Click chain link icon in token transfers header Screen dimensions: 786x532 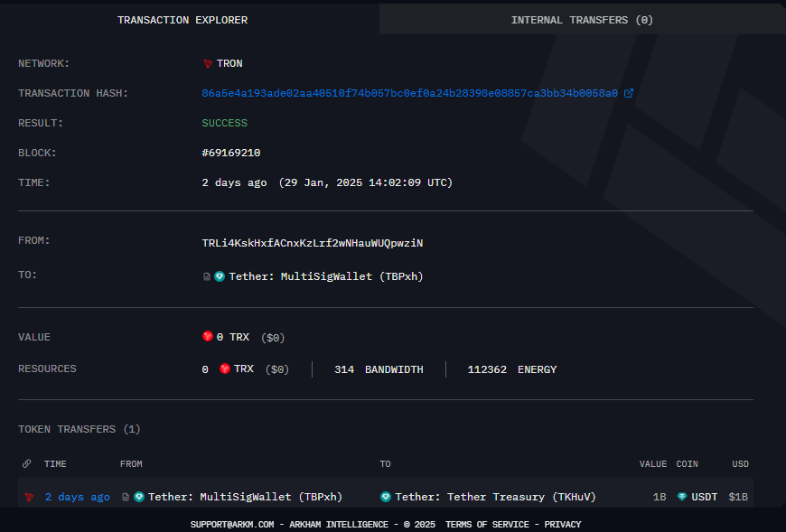26,464
